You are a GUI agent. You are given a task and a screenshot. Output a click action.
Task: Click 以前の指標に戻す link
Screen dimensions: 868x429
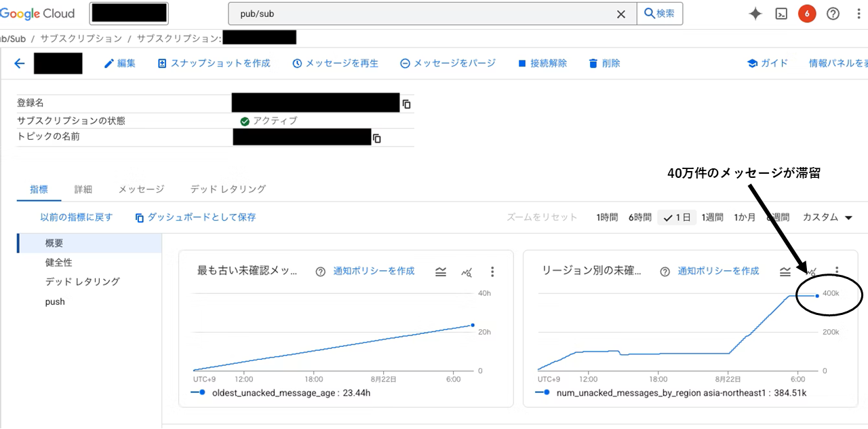pyautogui.click(x=76, y=217)
